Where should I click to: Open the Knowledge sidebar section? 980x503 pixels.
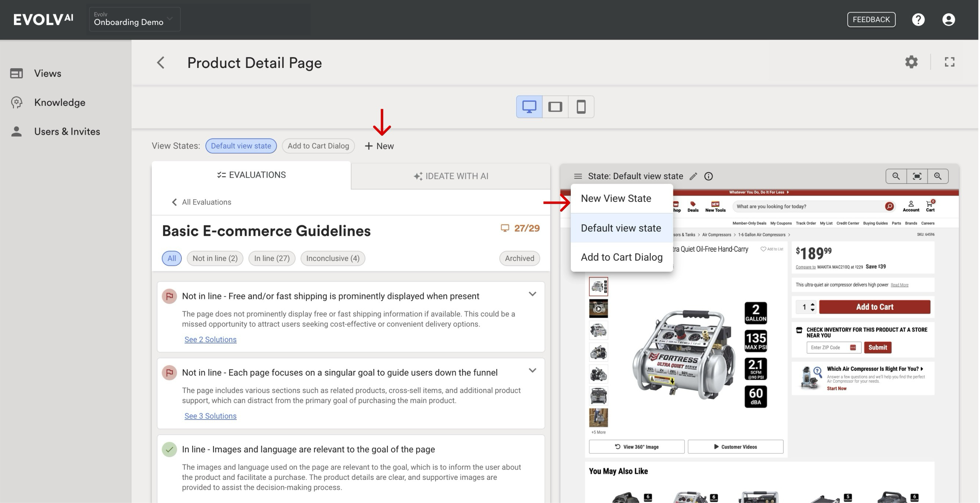(x=47, y=102)
